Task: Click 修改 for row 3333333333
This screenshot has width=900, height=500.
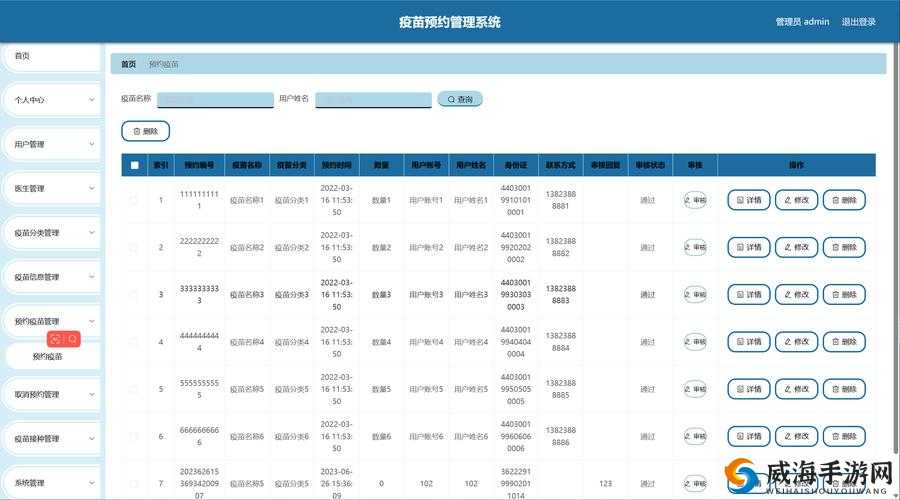Action: (x=796, y=294)
